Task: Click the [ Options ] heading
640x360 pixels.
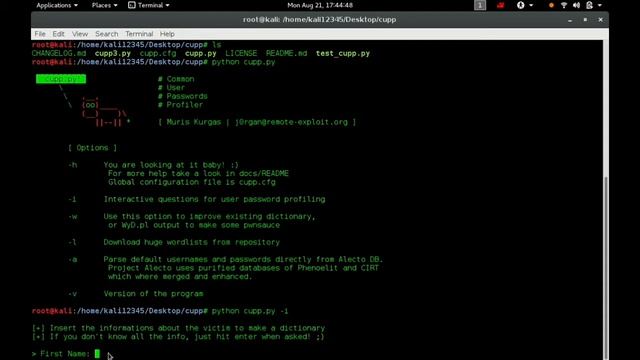Action: (92, 148)
